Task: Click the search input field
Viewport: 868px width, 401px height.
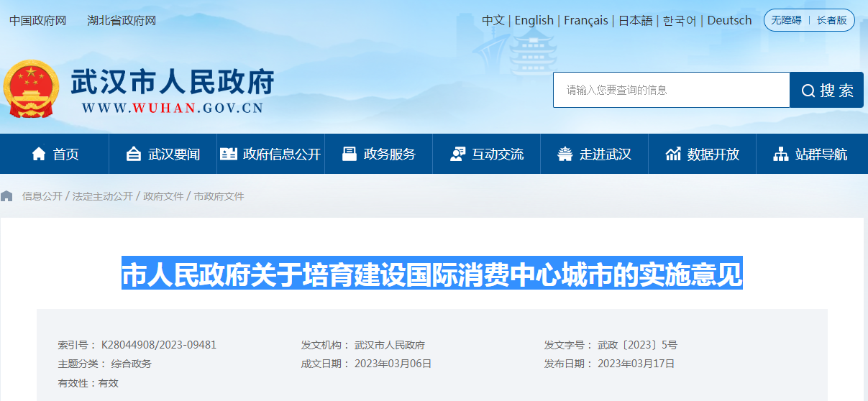Action: (671, 90)
